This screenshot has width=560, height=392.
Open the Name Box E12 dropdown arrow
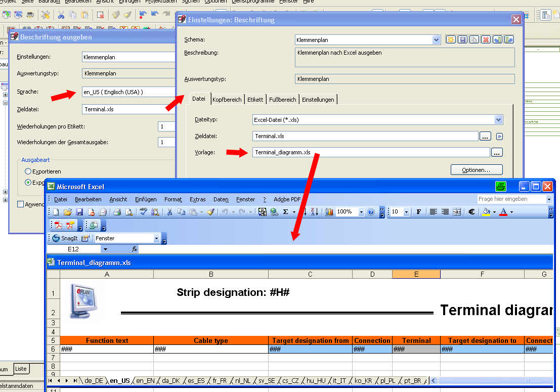coord(105,249)
